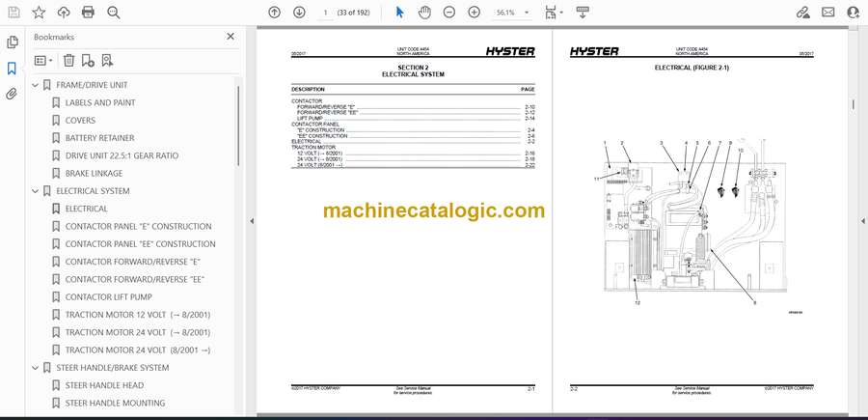Viewport: 868px width, 420px height.
Task: Collapse the left pane using the arrow handle
Action: tap(252, 221)
